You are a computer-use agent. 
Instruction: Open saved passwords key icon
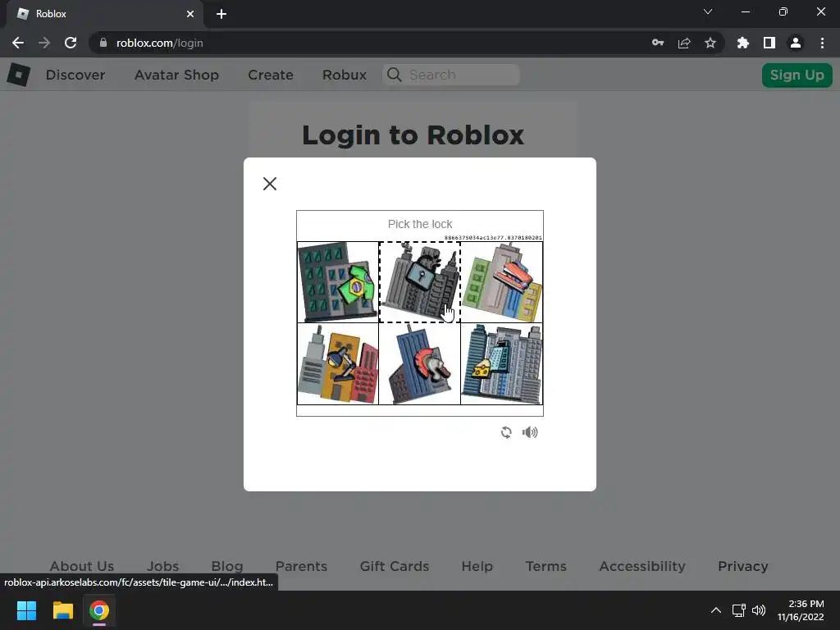point(658,43)
